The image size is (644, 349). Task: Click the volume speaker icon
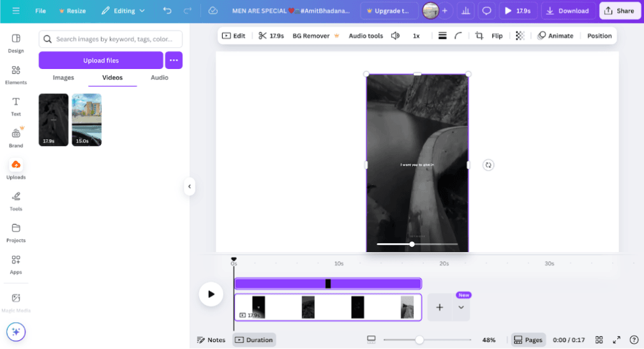(x=395, y=36)
